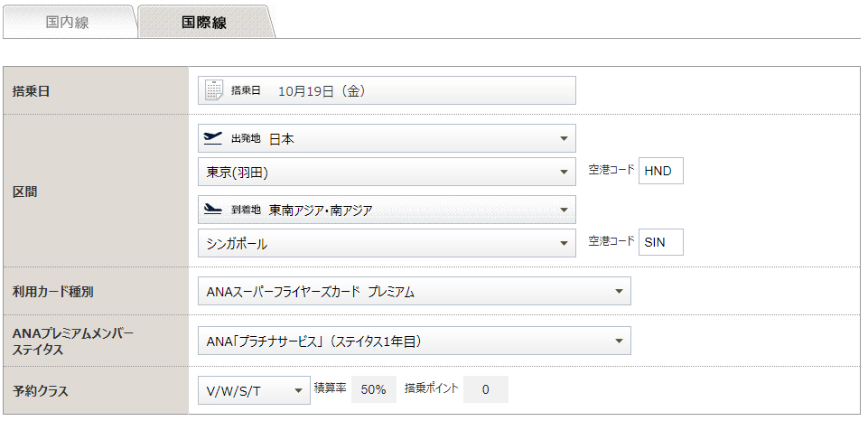
Task: Expand the 東京(羽田) airport dropdown
Action: (387, 172)
